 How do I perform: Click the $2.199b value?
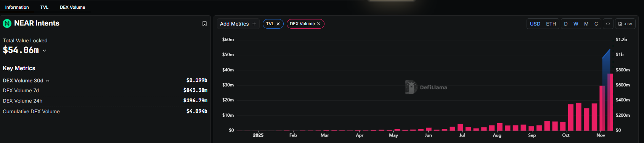197,80
